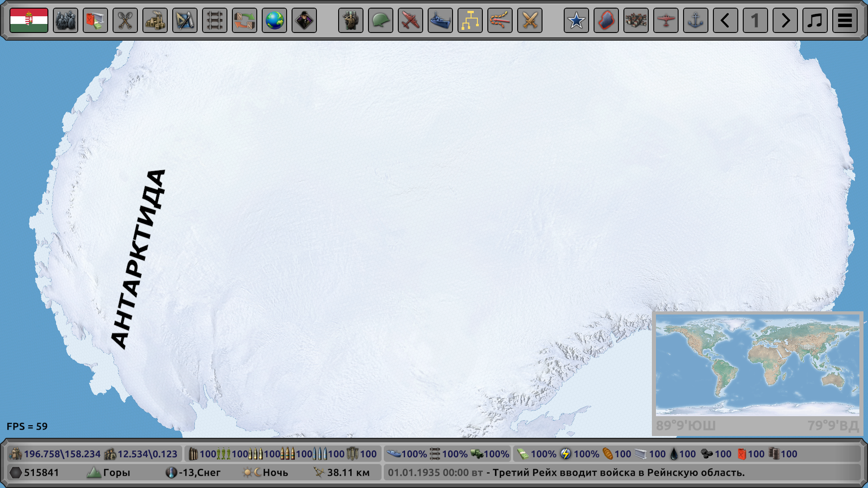Toggle the anchor naval bases overlay
The image size is (868, 488).
click(696, 20)
